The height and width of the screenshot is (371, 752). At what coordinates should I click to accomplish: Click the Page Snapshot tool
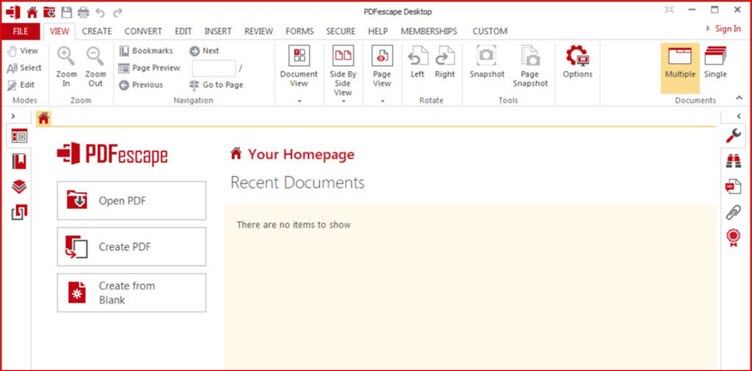click(530, 66)
